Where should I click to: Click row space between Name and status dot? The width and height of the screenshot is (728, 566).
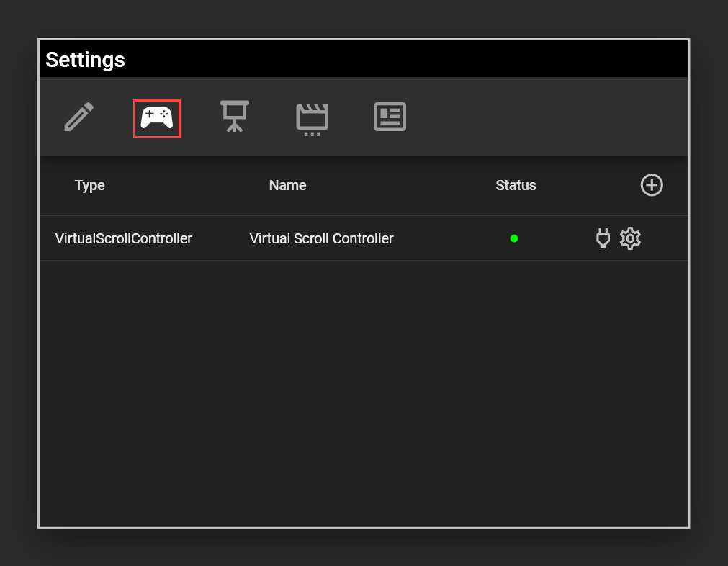pyautogui.click(x=450, y=238)
